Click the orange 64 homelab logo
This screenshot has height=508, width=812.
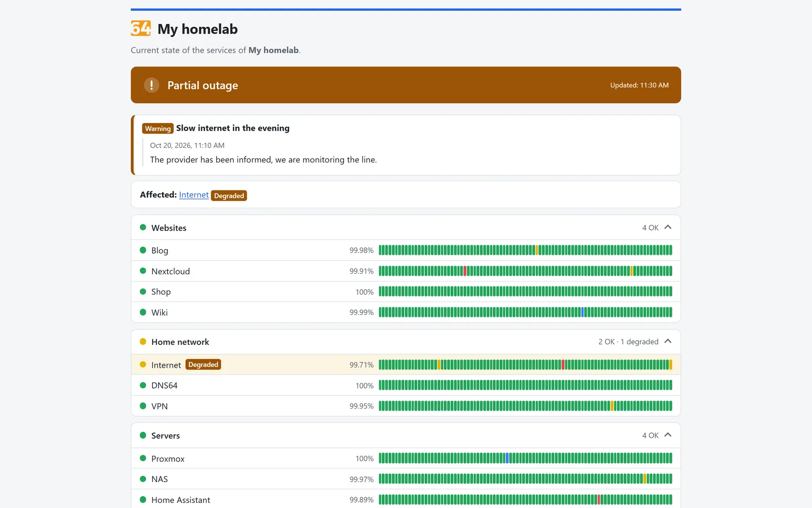[x=141, y=28]
